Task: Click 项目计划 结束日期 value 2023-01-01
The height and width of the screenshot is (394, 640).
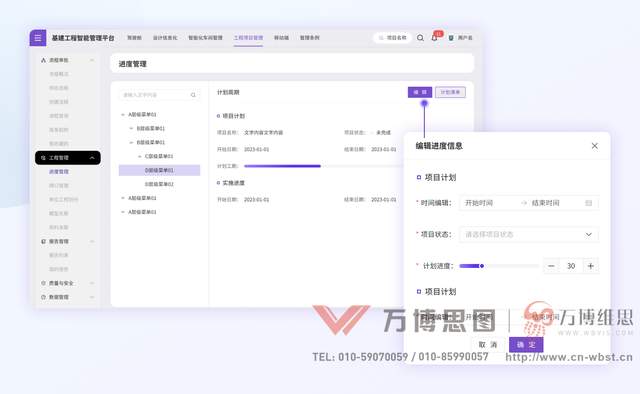Action: (x=384, y=149)
